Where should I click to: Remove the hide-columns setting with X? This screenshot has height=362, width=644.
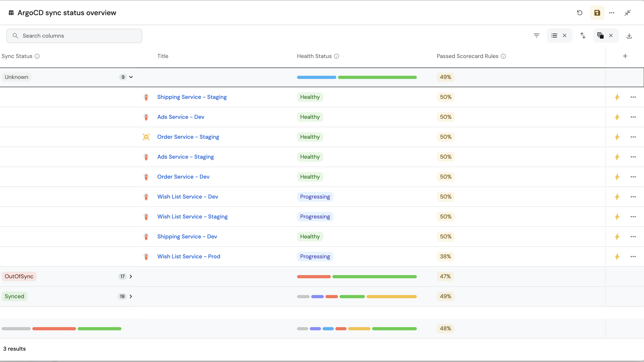[611, 35]
